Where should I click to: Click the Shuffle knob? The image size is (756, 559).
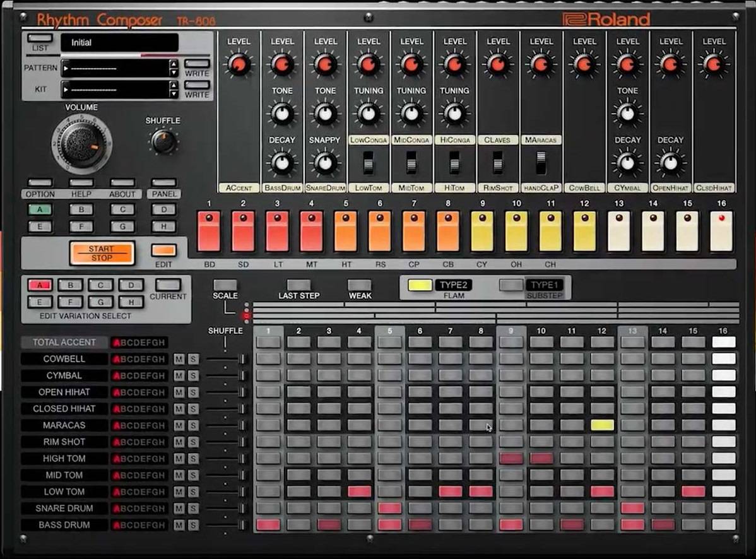163,141
